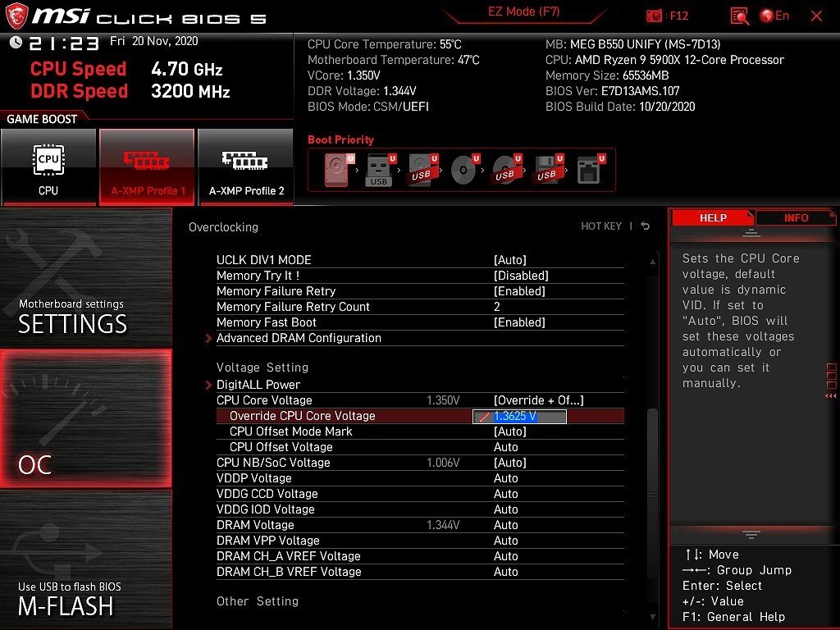Select the VDDG IOD Voltage setting
The height and width of the screenshot is (630, 840).
pos(420,509)
